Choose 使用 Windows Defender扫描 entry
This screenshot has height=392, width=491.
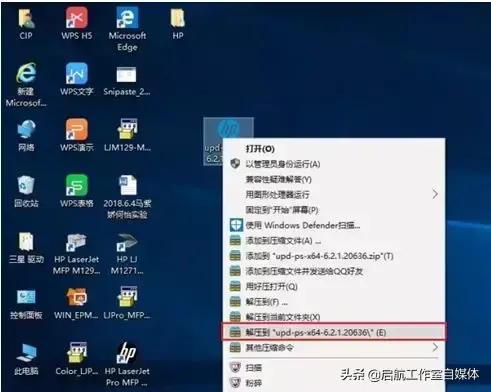(x=334, y=225)
